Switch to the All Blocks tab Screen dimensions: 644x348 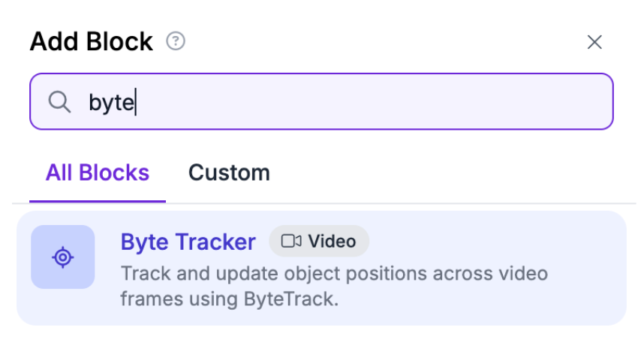click(x=98, y=173)
